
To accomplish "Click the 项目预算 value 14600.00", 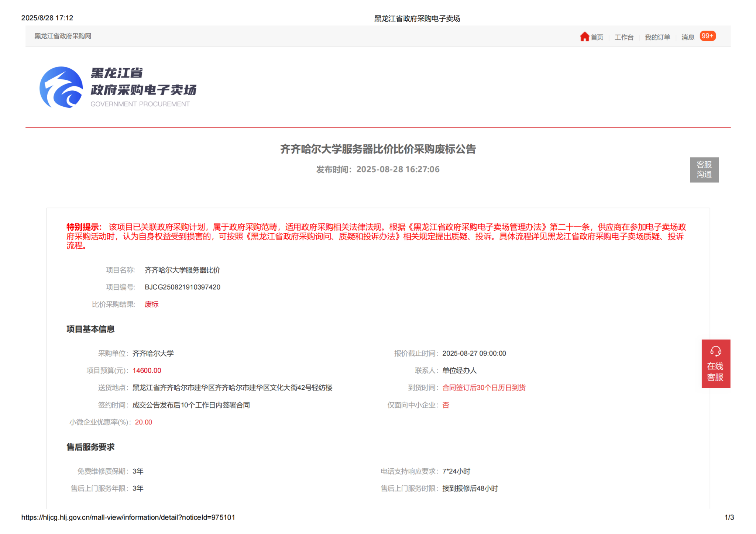I will coord(147,371).
